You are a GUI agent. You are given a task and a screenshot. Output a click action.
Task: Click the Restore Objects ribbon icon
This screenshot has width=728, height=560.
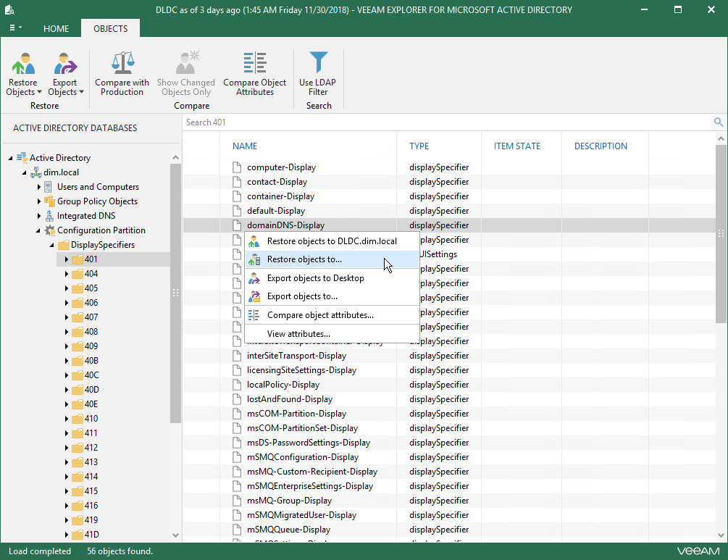(x=24, y=65)
